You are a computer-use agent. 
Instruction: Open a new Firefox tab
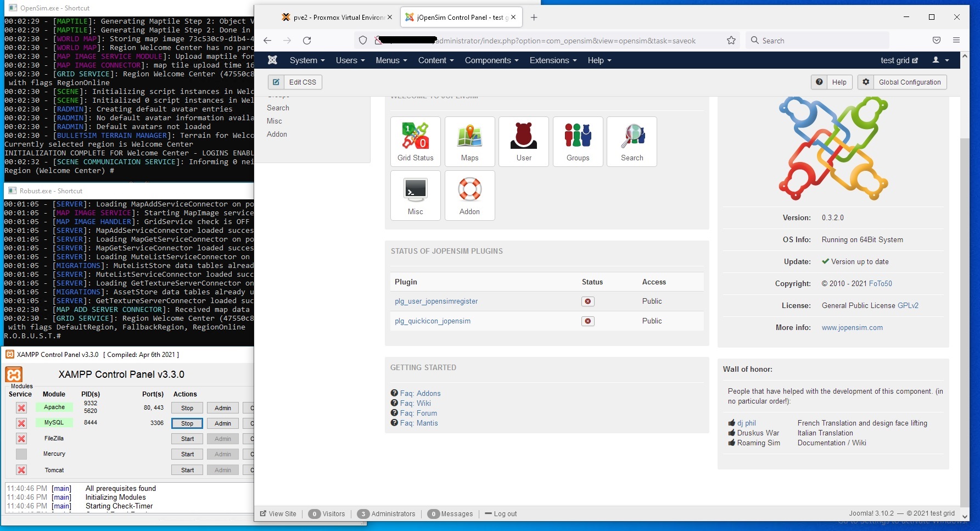coord(534,18)
